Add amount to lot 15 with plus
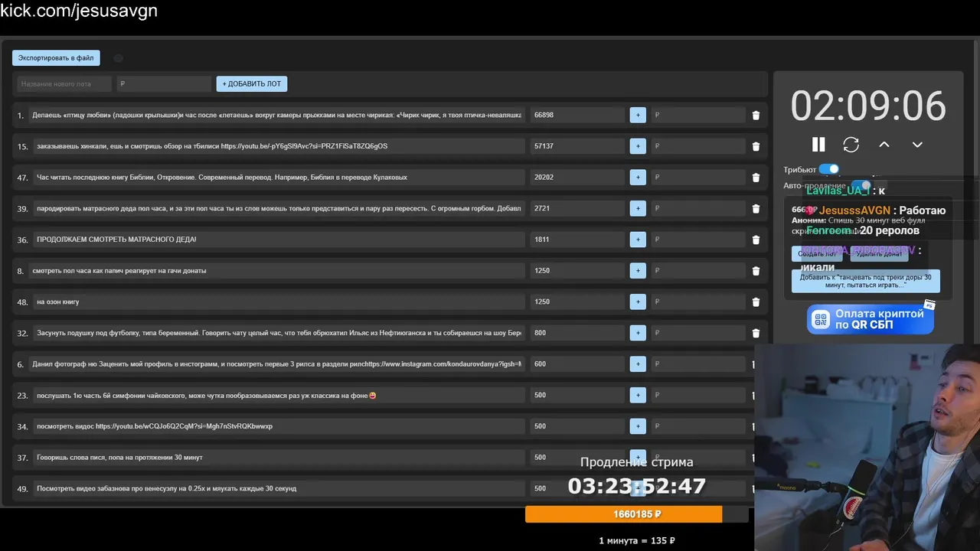This screenshot has height=551, width=980. coord(638,146)
